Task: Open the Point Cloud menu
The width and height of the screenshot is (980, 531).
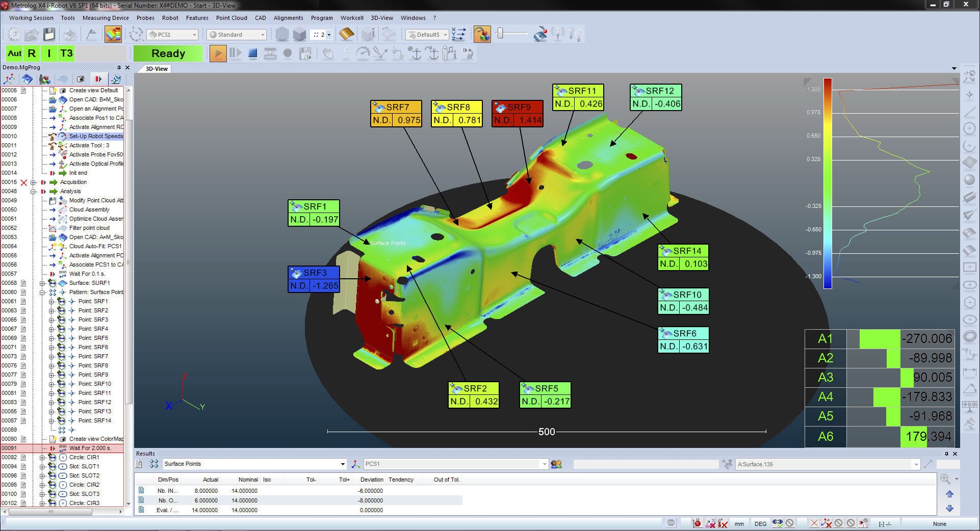Action: click(231, 18)
